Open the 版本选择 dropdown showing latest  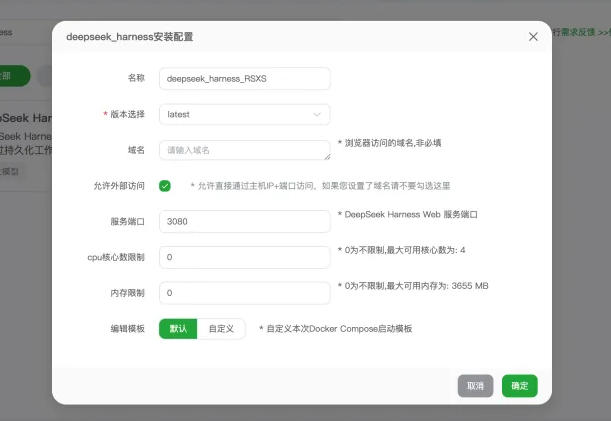[245, 114]
